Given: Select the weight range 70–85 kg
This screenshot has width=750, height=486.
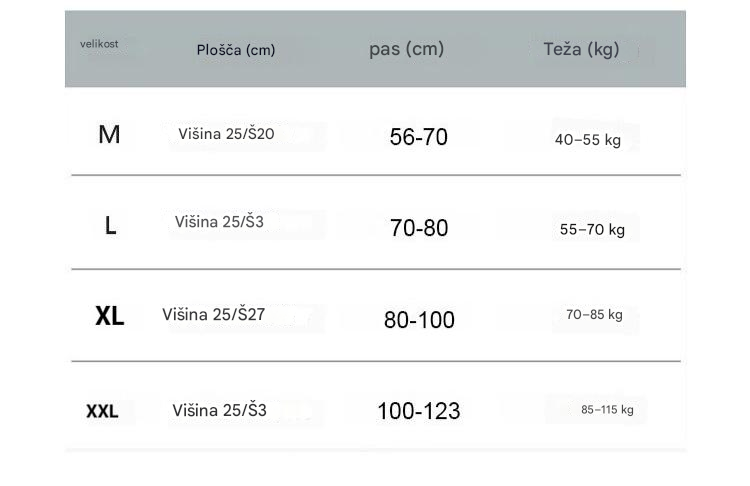Looking at the screenshot, I should coord(594,315).
